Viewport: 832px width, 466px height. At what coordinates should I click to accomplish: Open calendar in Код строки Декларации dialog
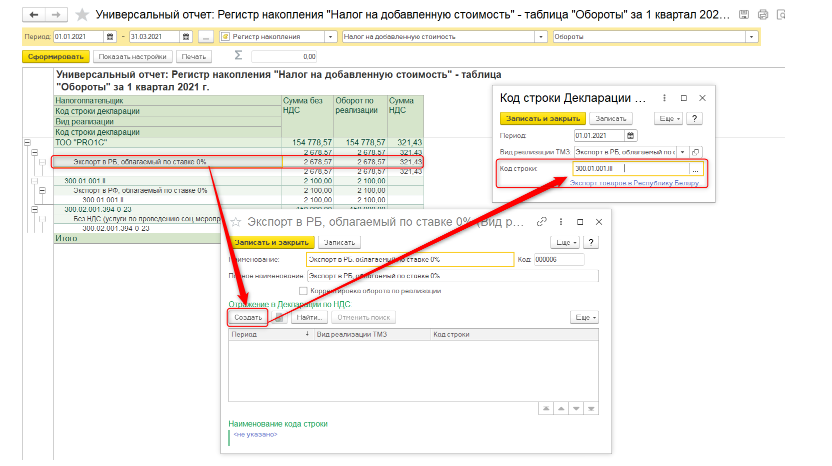pos(629,135)
